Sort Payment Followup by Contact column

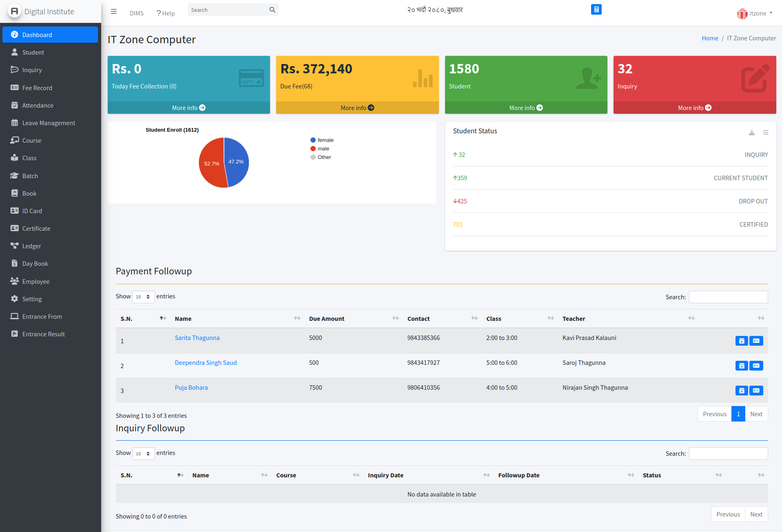pyautogui.click(x=474, y=318)
